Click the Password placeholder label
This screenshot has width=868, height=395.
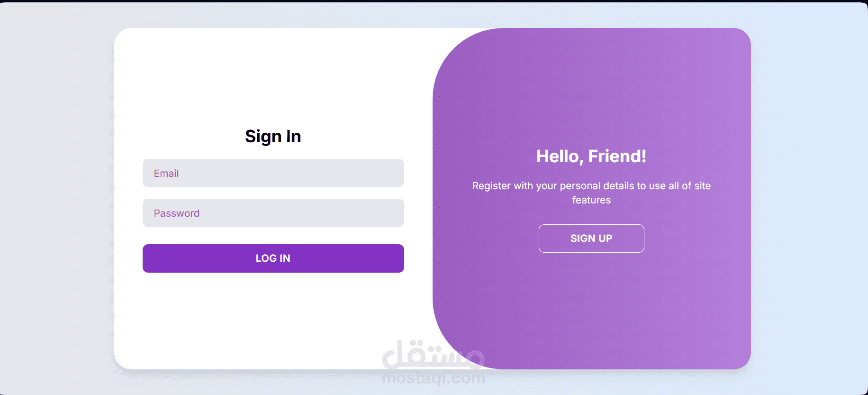point(177,213)
